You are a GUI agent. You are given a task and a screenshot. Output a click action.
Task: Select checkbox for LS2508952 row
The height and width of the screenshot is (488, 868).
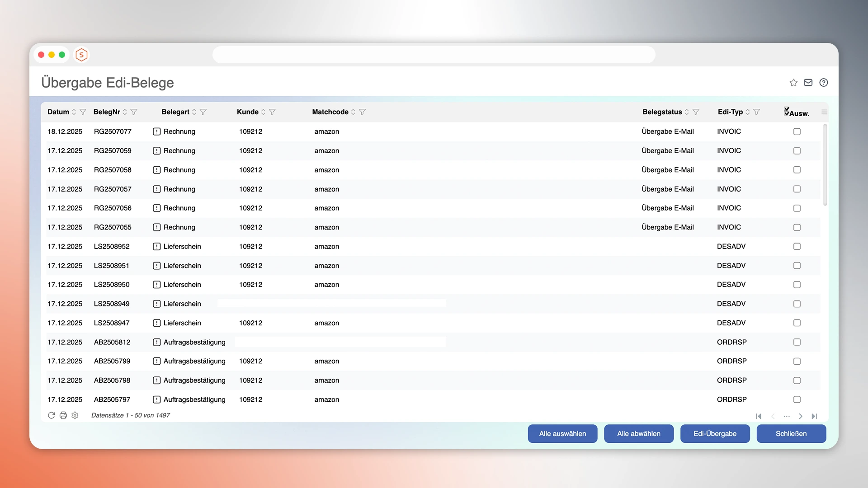(x=797, y=246)
